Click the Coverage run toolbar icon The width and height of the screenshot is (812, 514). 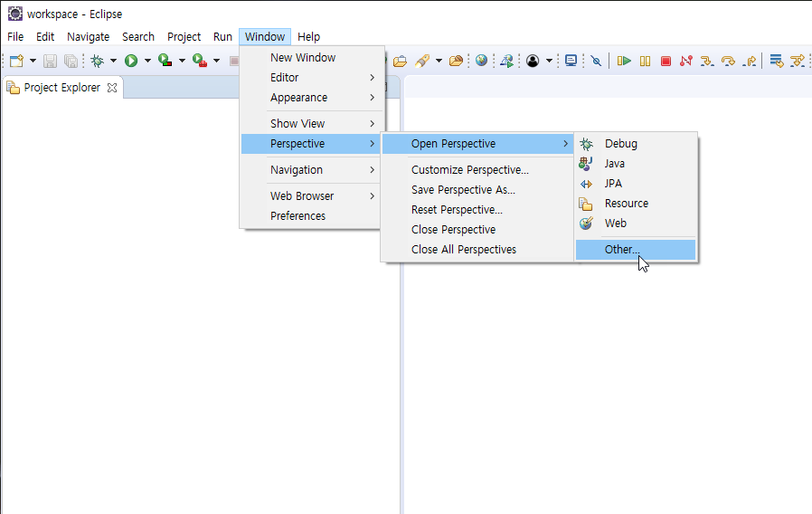click(165, 61)
